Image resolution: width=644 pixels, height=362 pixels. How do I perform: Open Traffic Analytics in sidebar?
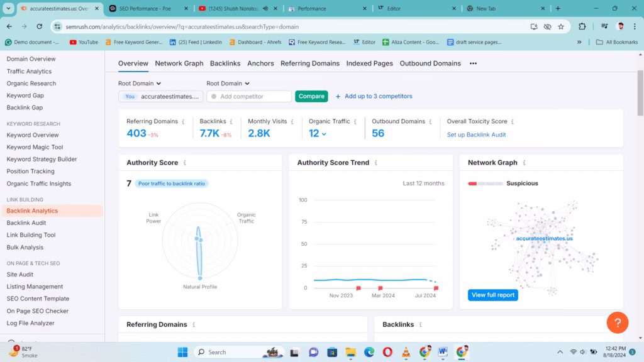click(x=29, y=71)
